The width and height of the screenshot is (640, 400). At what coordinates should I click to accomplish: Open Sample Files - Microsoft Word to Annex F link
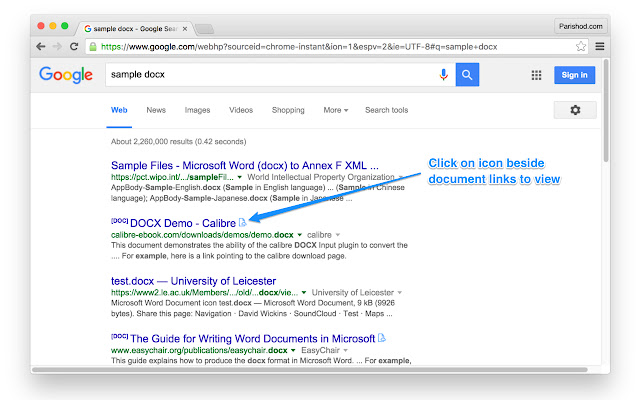[x=245, y=165]
